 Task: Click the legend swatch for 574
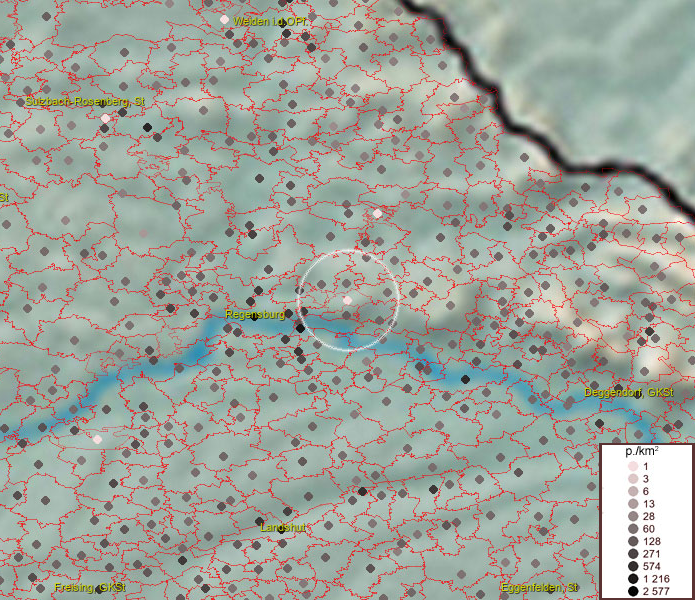click(x=633, y=566)
